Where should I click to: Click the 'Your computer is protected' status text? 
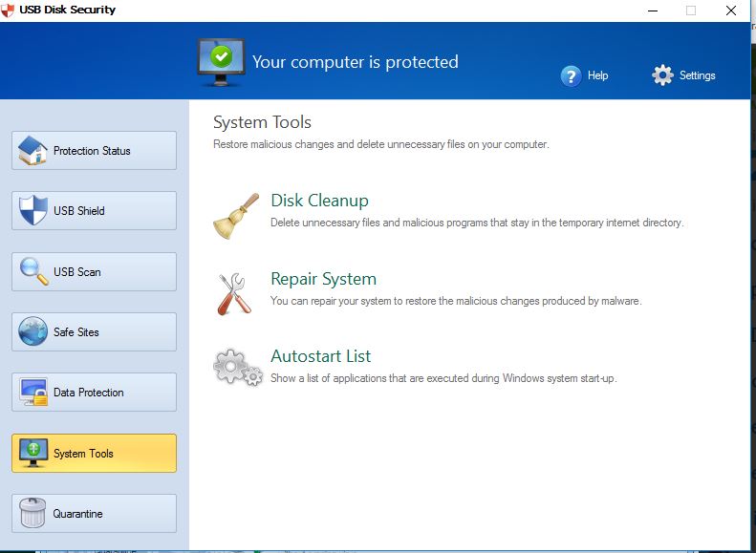[356, 62]
